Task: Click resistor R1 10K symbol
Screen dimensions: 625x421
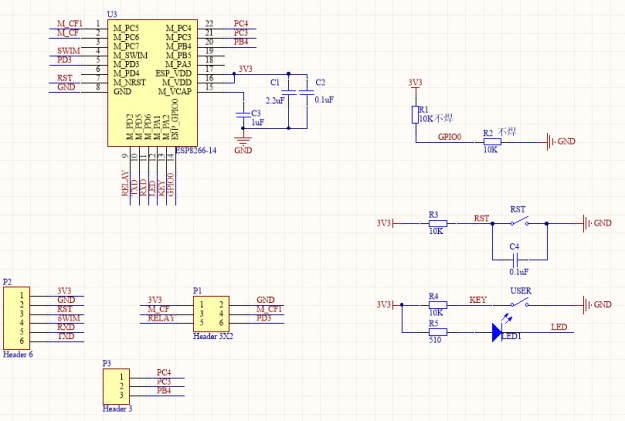Action: 415,115
